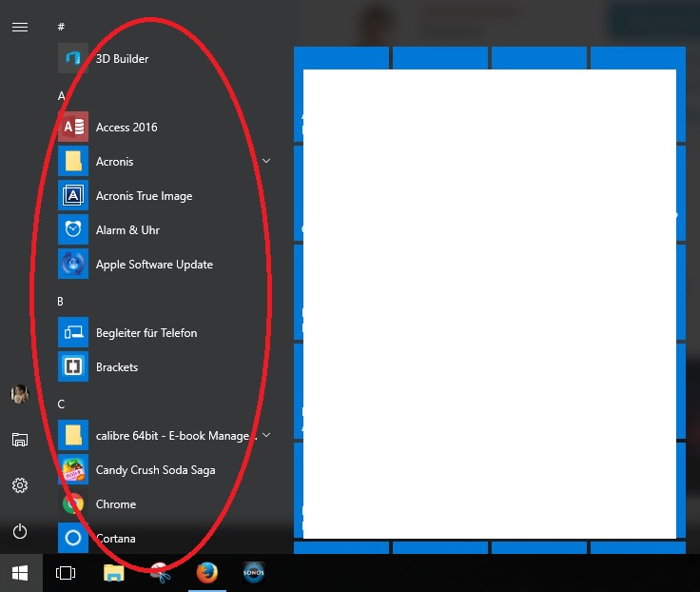Click the Cortana text label

click(x=116, y=539)
